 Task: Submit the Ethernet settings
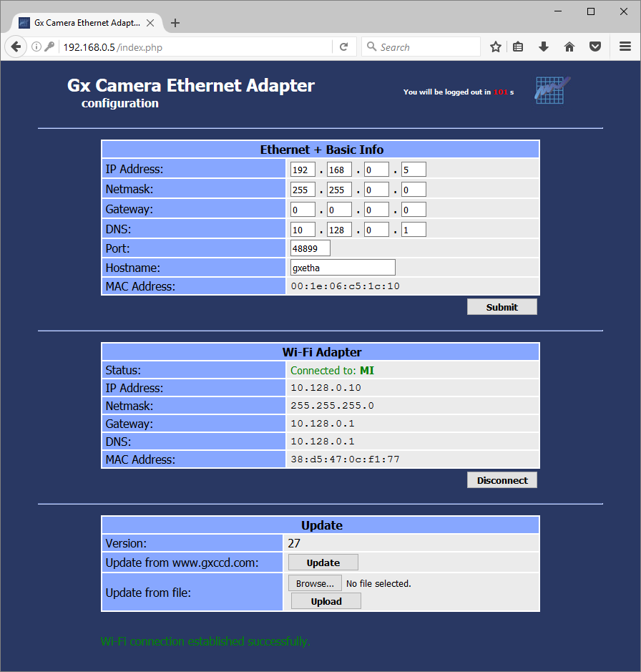501,307
